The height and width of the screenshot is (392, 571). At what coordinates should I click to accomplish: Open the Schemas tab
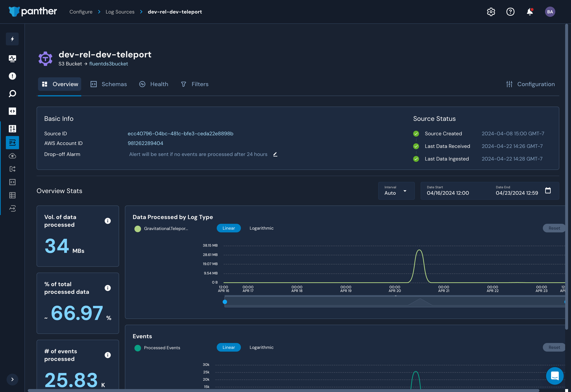(x=114, y=84)
